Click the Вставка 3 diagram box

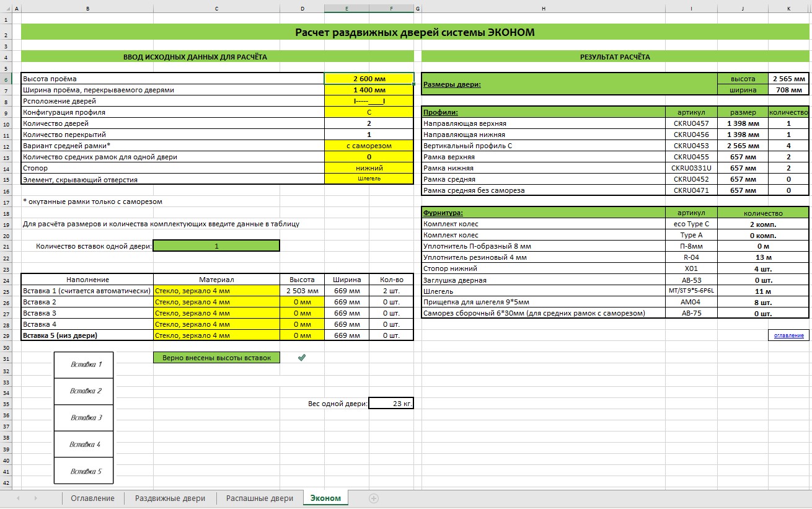point(84,418)
